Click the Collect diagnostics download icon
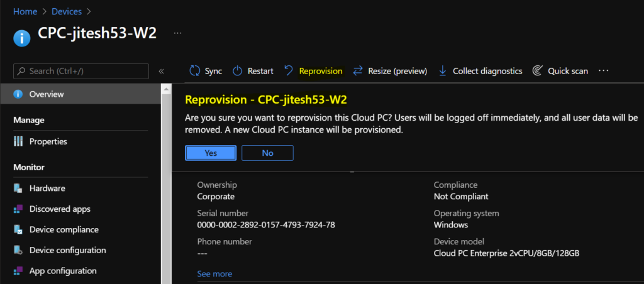Screen dimensions: 644x284 [x=443, y=71]
